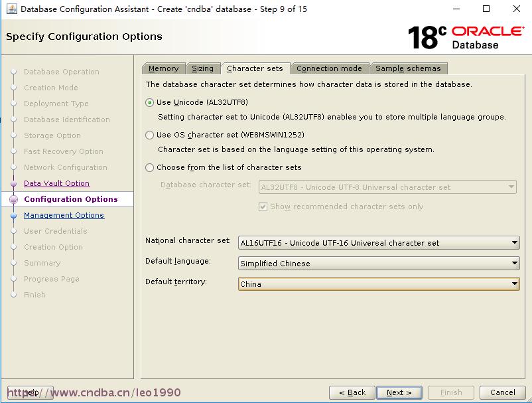
Task: Click the Progress Page step
Action: click(52, 279)
